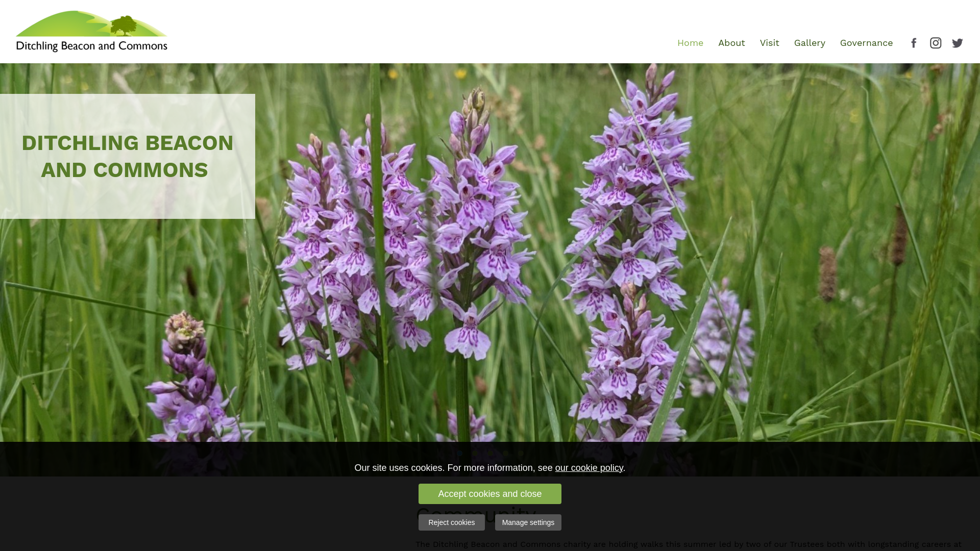Open the Governance menu

(x=866, y=43)
